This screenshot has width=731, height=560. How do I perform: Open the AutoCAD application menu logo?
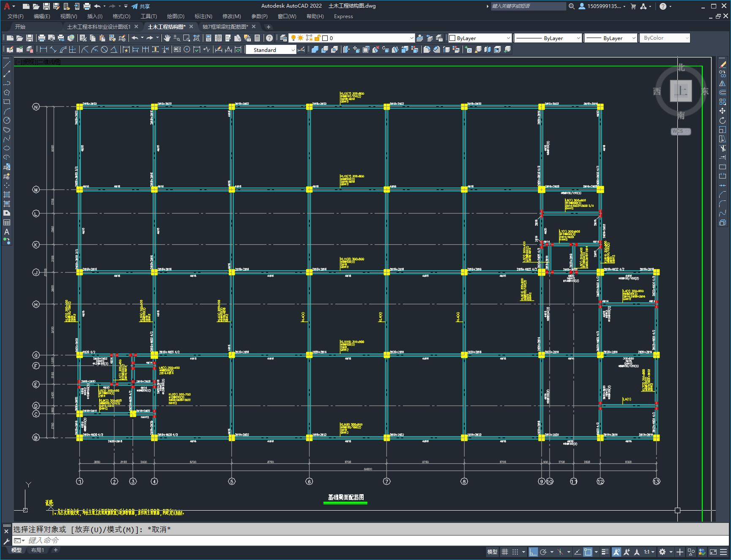7,6
